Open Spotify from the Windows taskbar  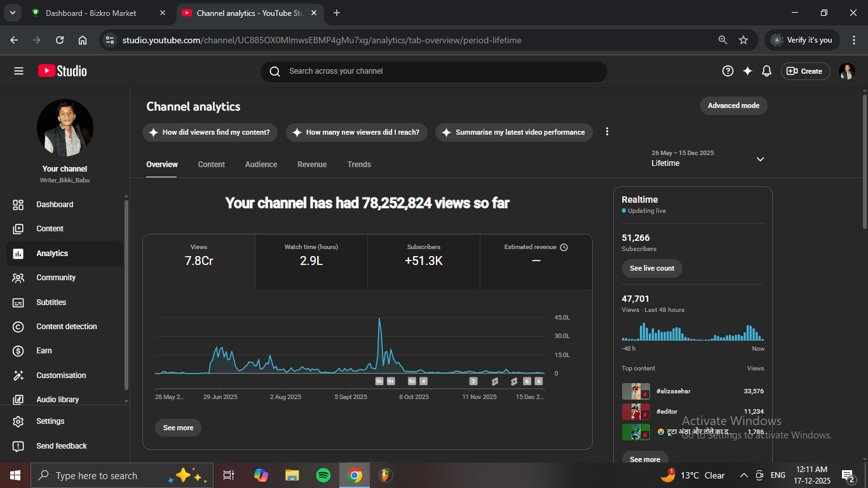pos(323,475)
